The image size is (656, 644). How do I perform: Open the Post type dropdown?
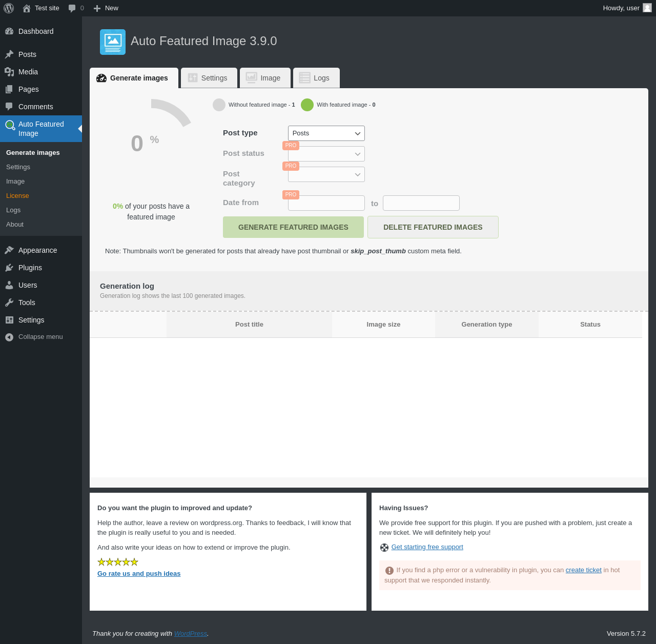point(326,133)
